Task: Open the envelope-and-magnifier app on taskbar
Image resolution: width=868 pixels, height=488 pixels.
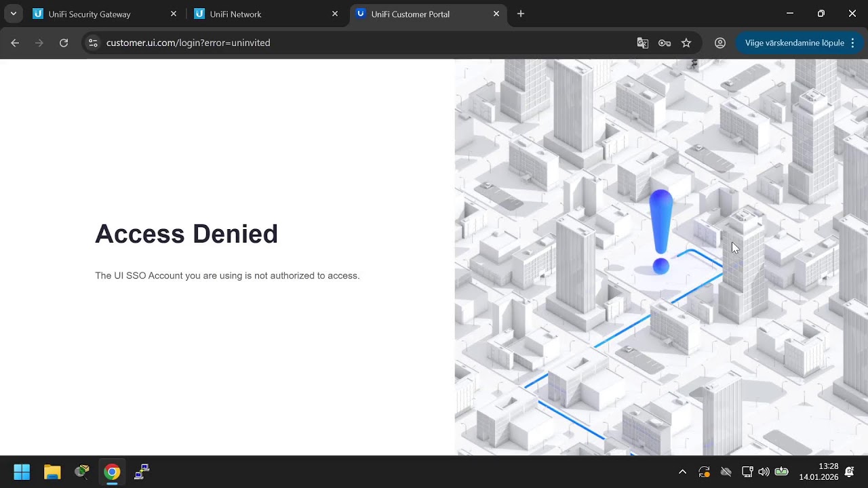Action: (82, 472)
